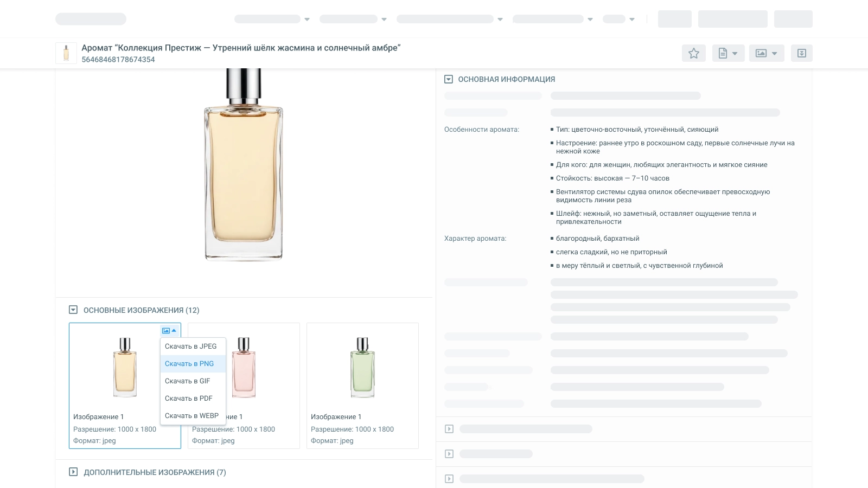Expand the Дополнительные изображения section

73,472
